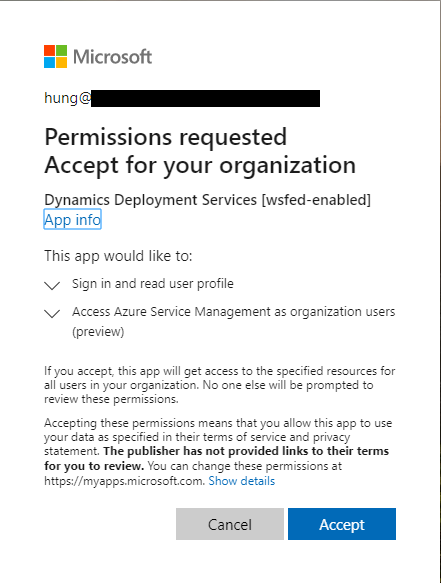
Task: Click the "(preview)" label under Azure permission
Action: tap(98, 331)
